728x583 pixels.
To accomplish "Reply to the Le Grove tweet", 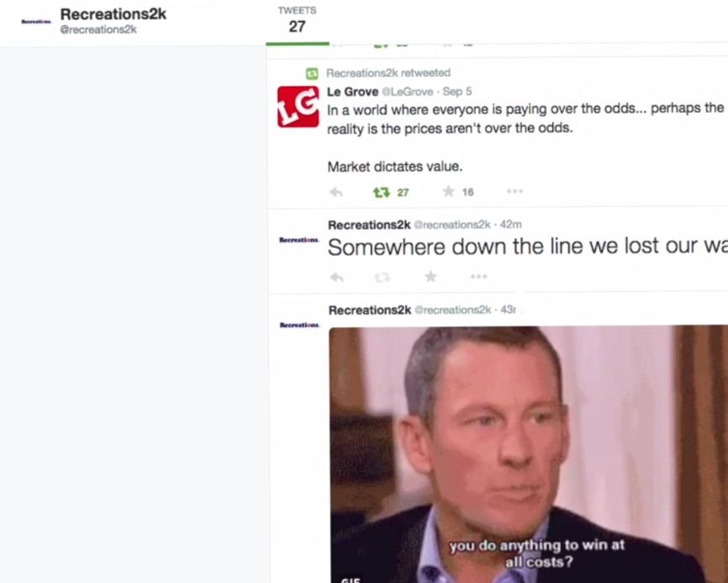I will 336,192.
